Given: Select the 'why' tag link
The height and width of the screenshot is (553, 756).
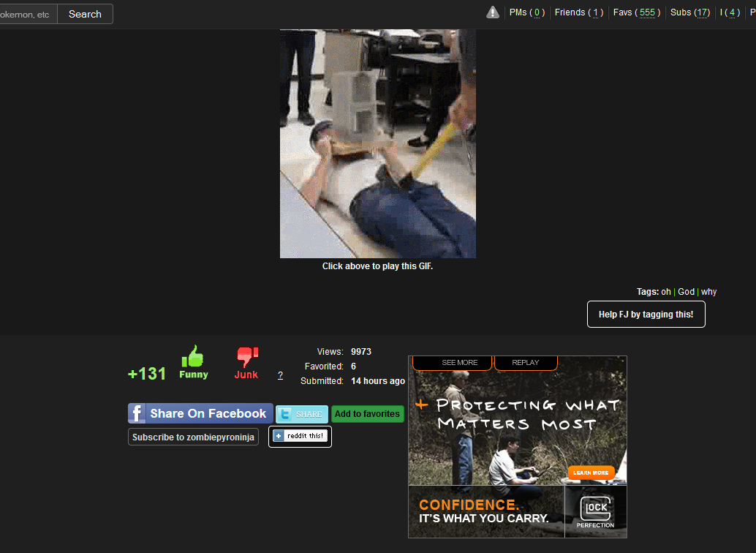Looking at the screenshot, I should click(x=708, y=292).
